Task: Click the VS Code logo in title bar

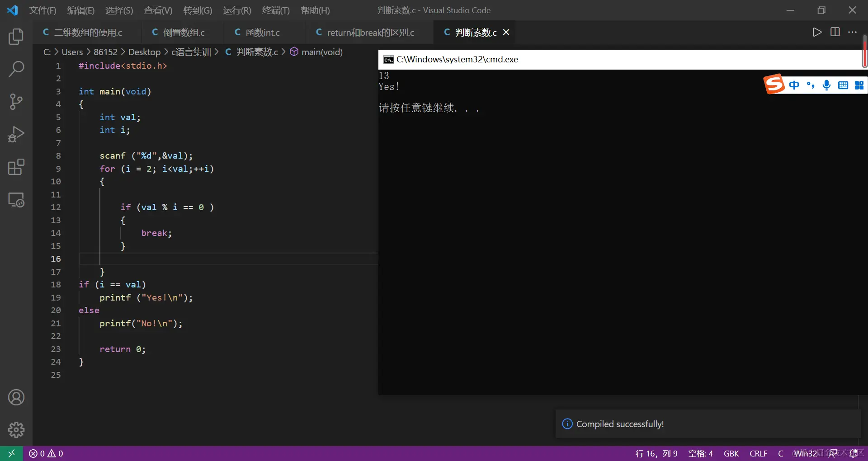Action: 12,10
